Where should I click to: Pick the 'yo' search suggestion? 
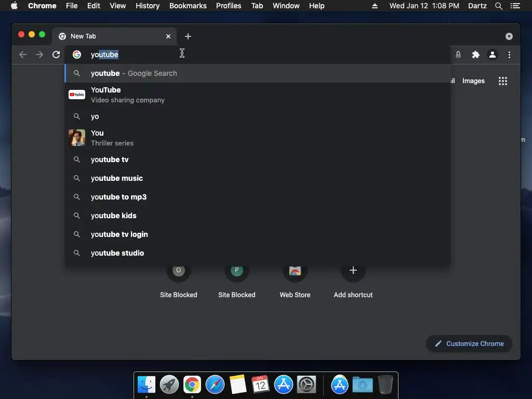tap(258, 116)
